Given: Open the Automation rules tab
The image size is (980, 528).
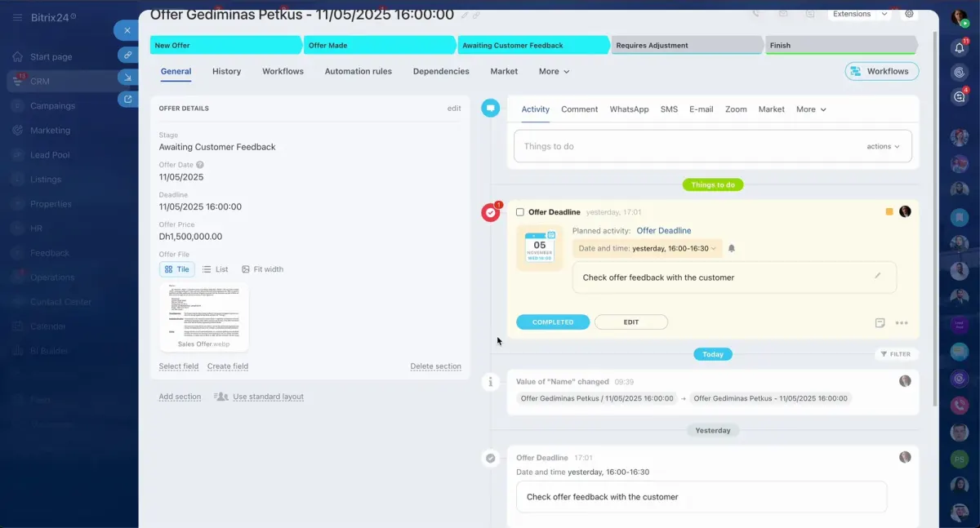Looking at the screenshot, I should [x=359, y=72].
